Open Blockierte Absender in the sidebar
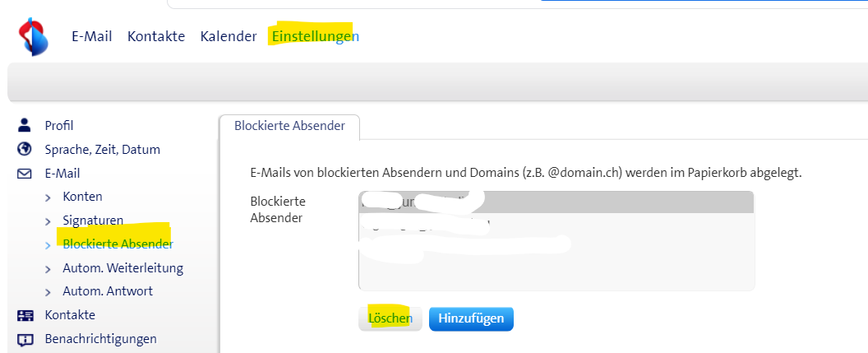This screenshot has height=353, width=868. [x=118, y=244]
